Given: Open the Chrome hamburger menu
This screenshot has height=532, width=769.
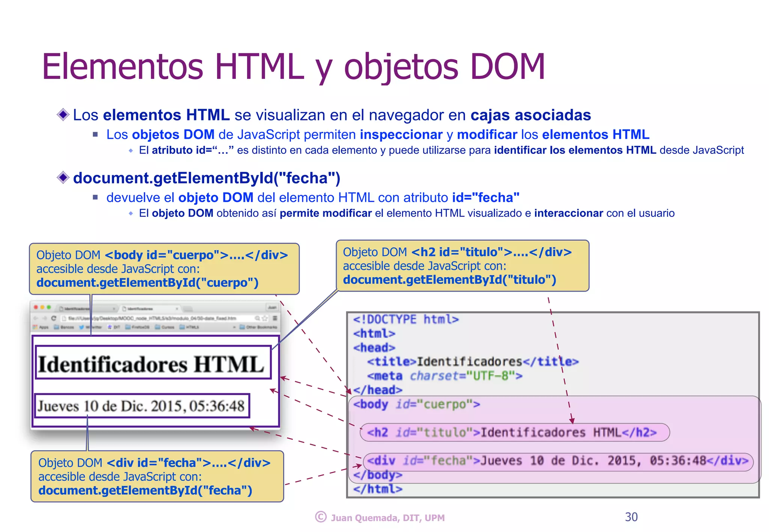Looking at the screenshot, I should pyautogui.click(x=275, y=318).
